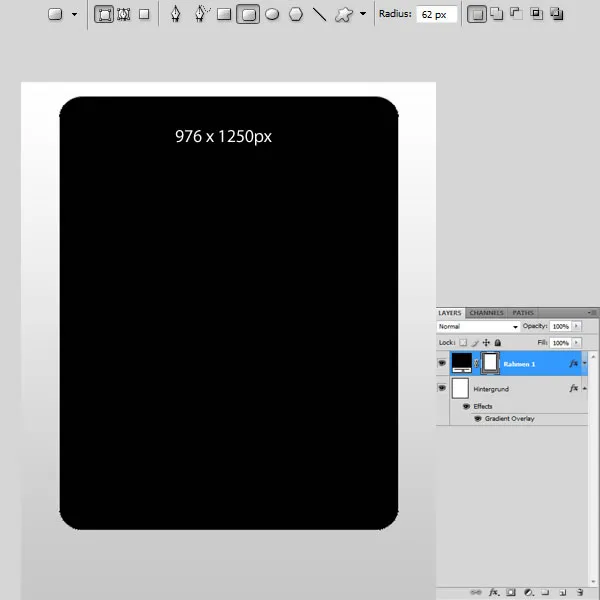Select the Custom Shape tool
The height and width of the screenshot is (600, 600).
pos(344,15)
